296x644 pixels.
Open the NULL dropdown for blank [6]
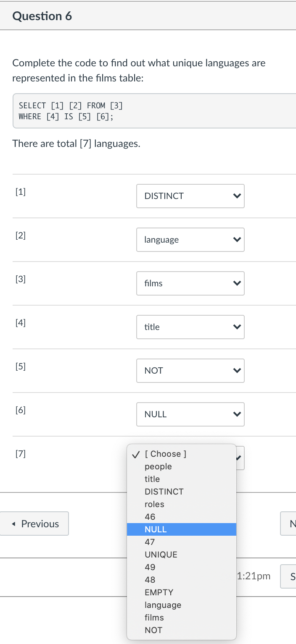click(190, 414)
